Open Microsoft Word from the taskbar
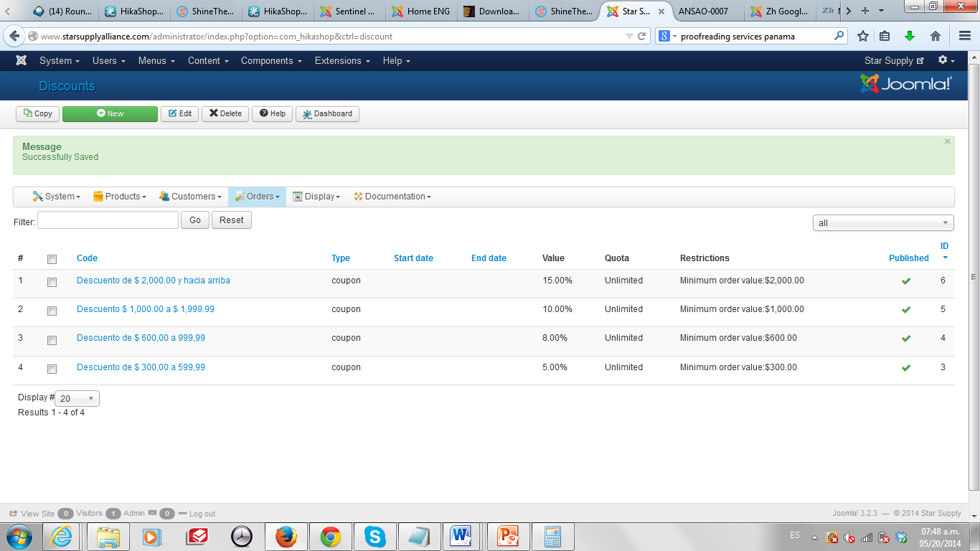The height and width of the screenshot is (551, 980). tap(460, 536)
